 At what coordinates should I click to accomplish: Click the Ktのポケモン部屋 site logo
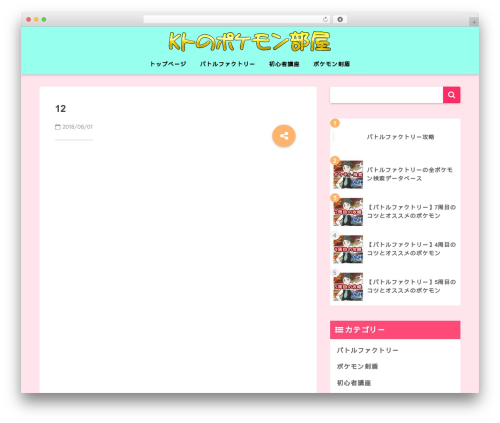tap(250, 42)
